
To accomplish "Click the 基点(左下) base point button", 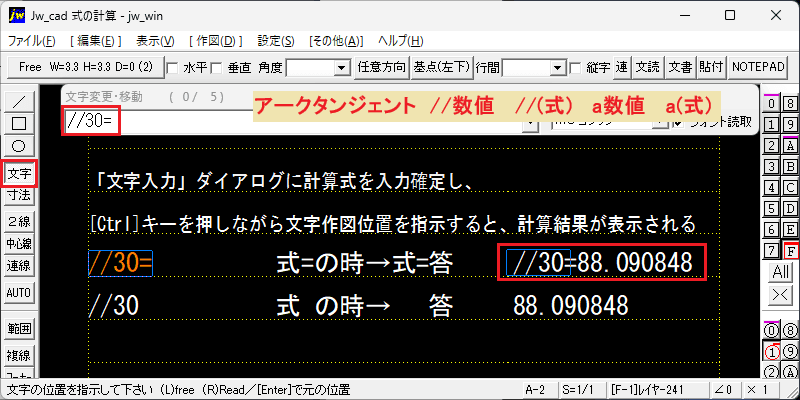I will point(441,67).
